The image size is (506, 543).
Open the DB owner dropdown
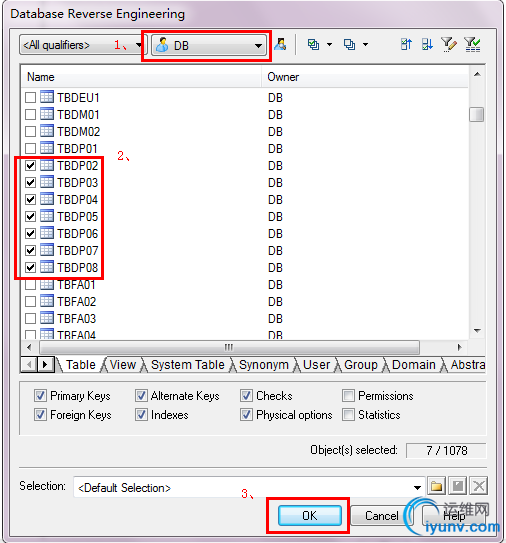[x=209, y=46]
